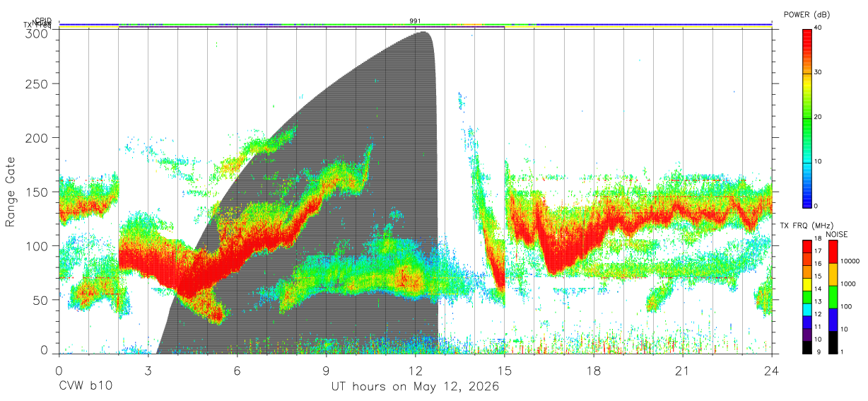The width and height of the screenshot is (868, 401).
Task: Click the 9 tick on UT hours axis
Action: click(327, 371)
